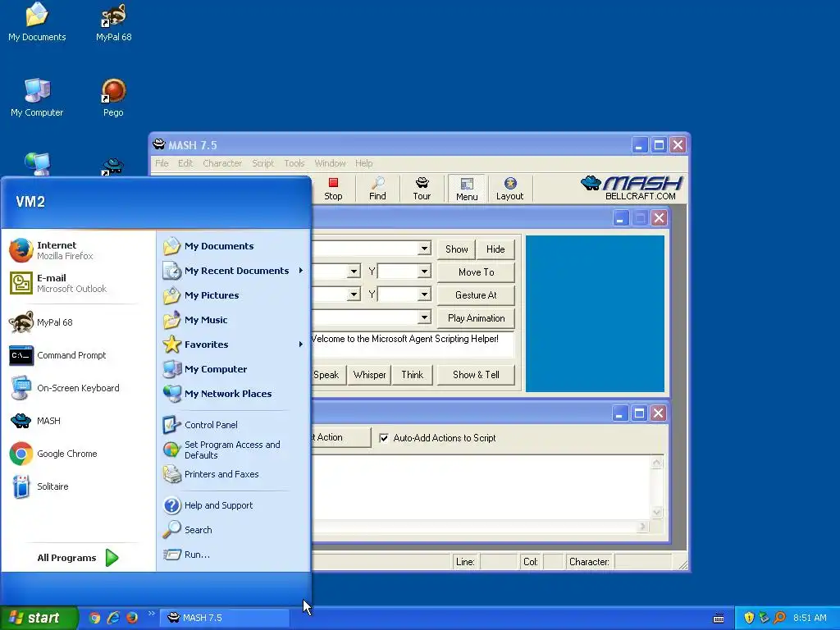Image resolution: width=840 pixels, height=630 pixels.
Task: Open the Tools menu
Action: pos(294,163)
